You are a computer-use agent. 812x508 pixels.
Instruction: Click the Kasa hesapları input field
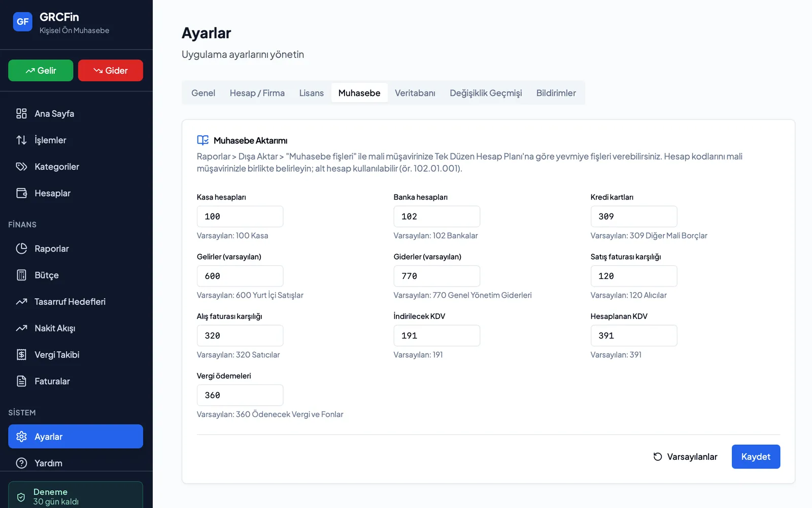click(240, 216)
